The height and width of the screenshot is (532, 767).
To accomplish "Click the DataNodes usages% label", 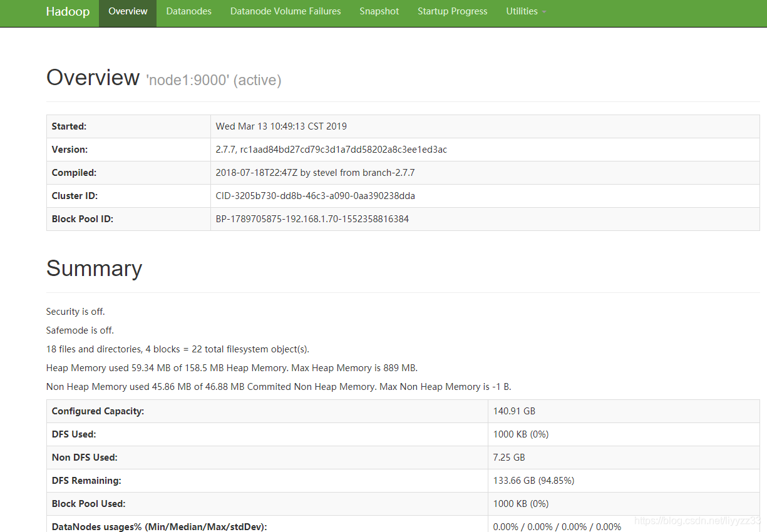I will (x=160, y=526).
